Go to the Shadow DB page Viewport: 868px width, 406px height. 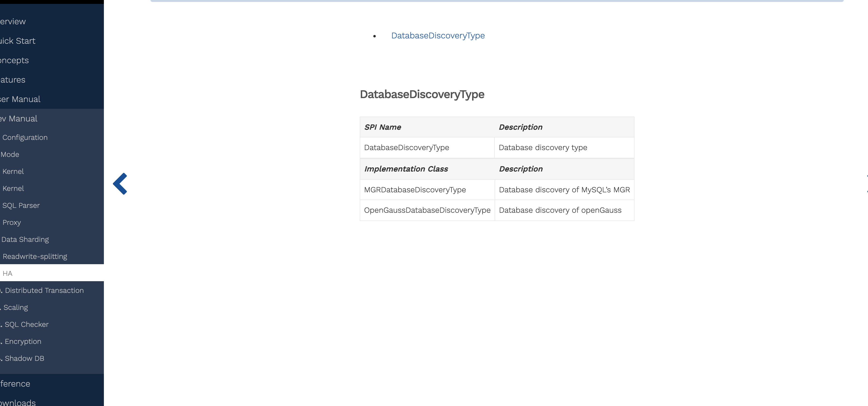tap(24, 358)
